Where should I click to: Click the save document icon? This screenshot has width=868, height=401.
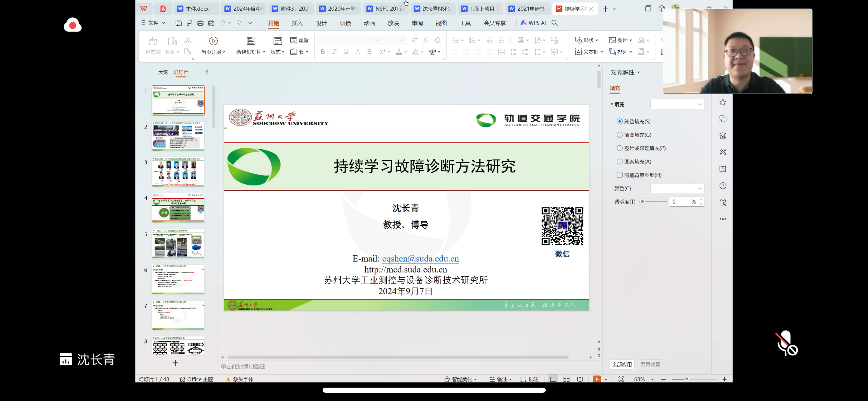tap(178, 23)
